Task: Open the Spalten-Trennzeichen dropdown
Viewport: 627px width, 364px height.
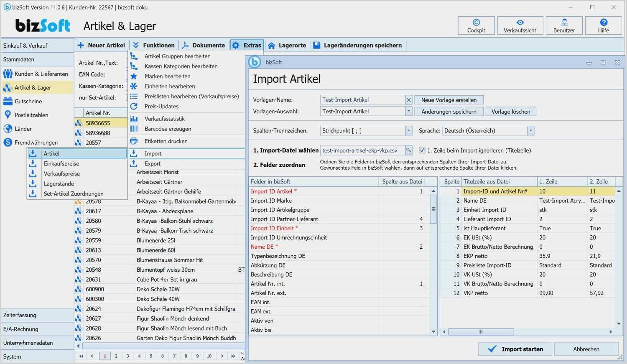Action: (408, 131)
